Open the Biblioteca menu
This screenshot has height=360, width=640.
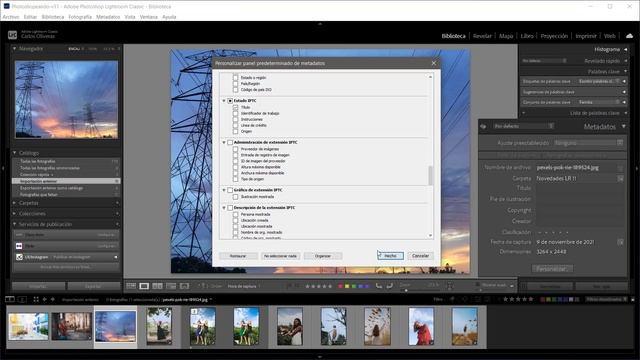point(53,17)
